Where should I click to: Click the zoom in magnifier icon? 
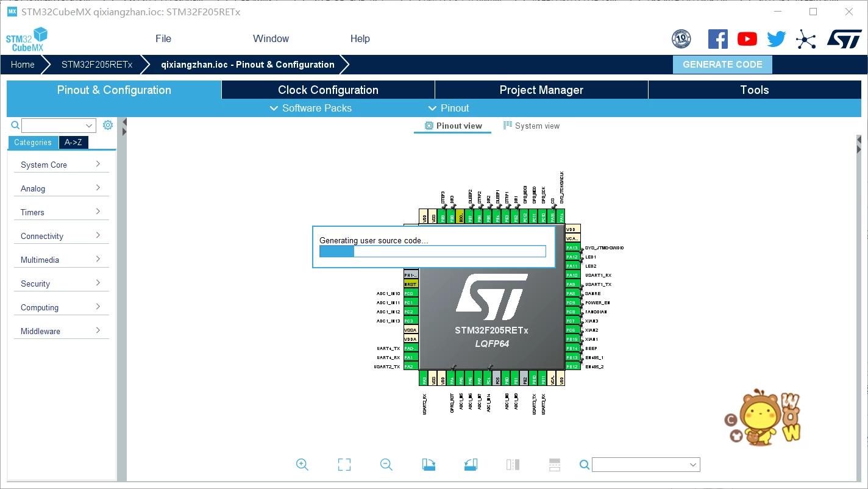[x=302, y=465]
